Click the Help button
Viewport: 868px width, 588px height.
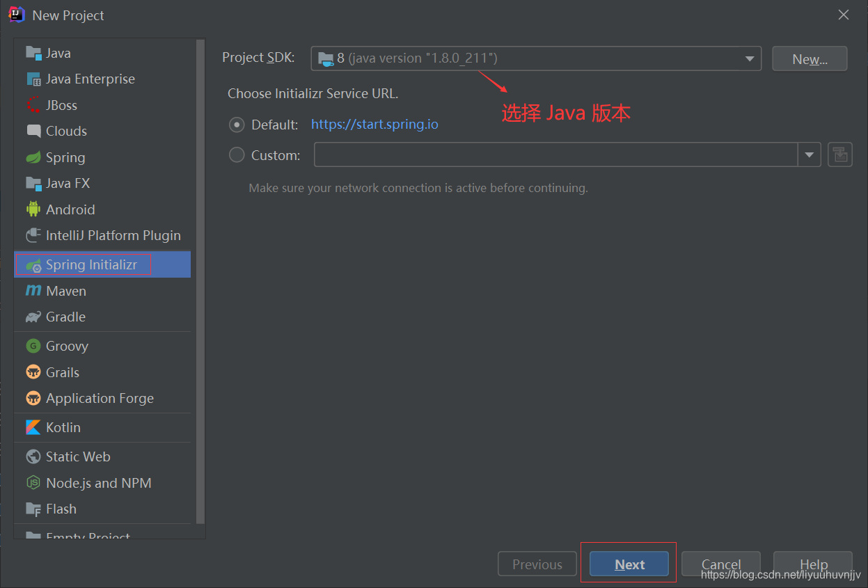(x=813, y=564)
